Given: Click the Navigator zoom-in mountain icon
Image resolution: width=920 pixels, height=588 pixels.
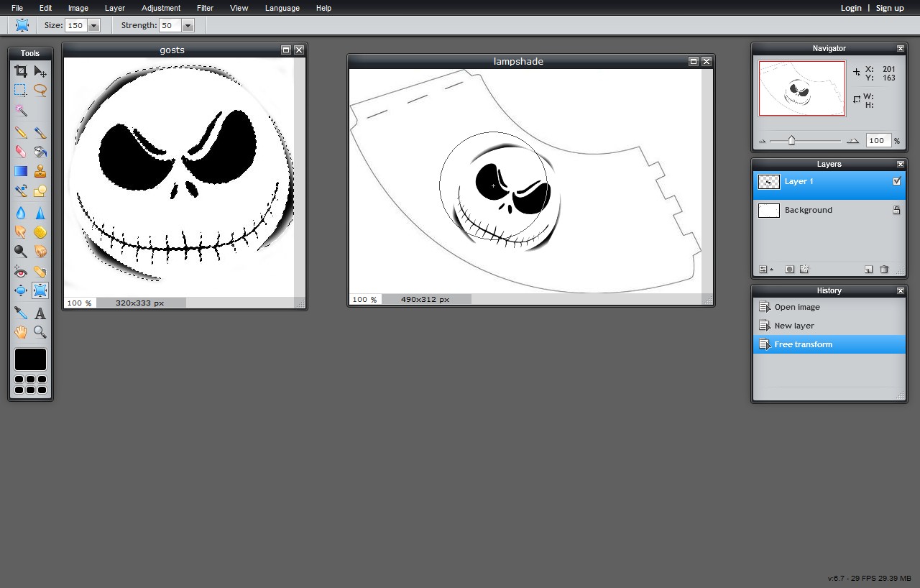Looking at the screenshot, I should 852,141.
